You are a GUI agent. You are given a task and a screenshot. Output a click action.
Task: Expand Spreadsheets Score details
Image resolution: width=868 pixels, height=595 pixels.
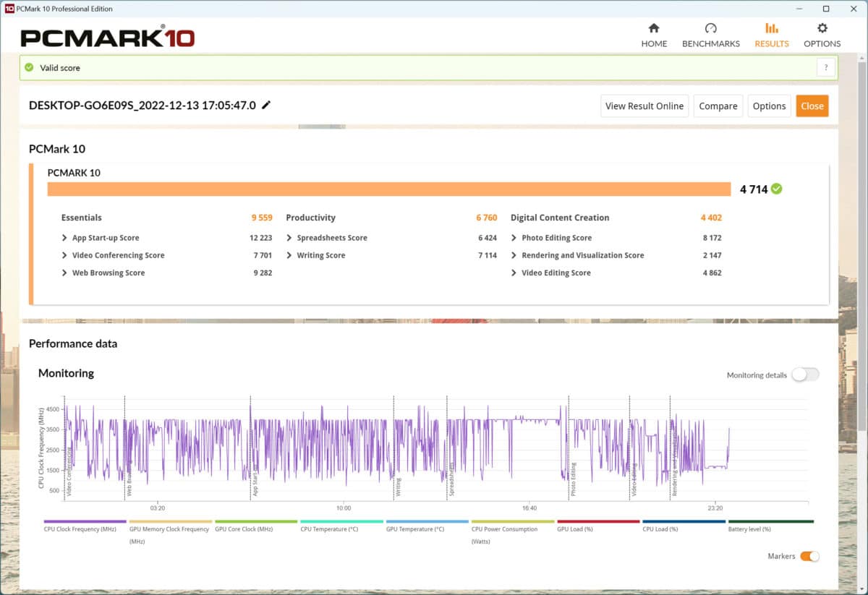[x=289, y=238]
